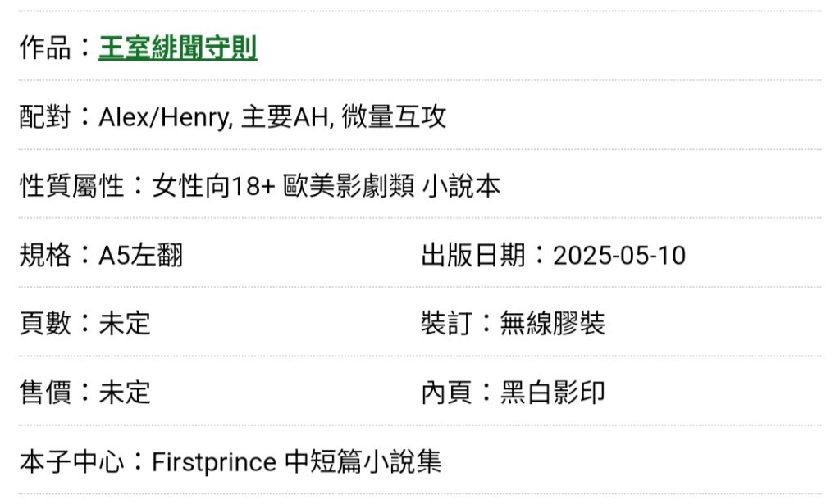The width and height of the screenshot is (840, 504).
Task: Open the 王室緋聞守則 work link
Action: [177, 48]
